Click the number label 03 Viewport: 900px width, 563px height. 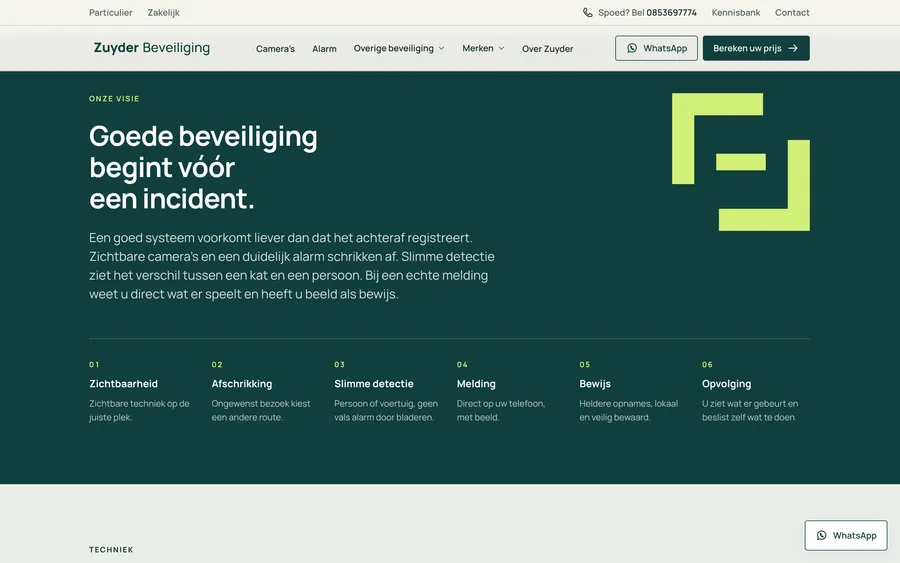(x=339, y=364)
